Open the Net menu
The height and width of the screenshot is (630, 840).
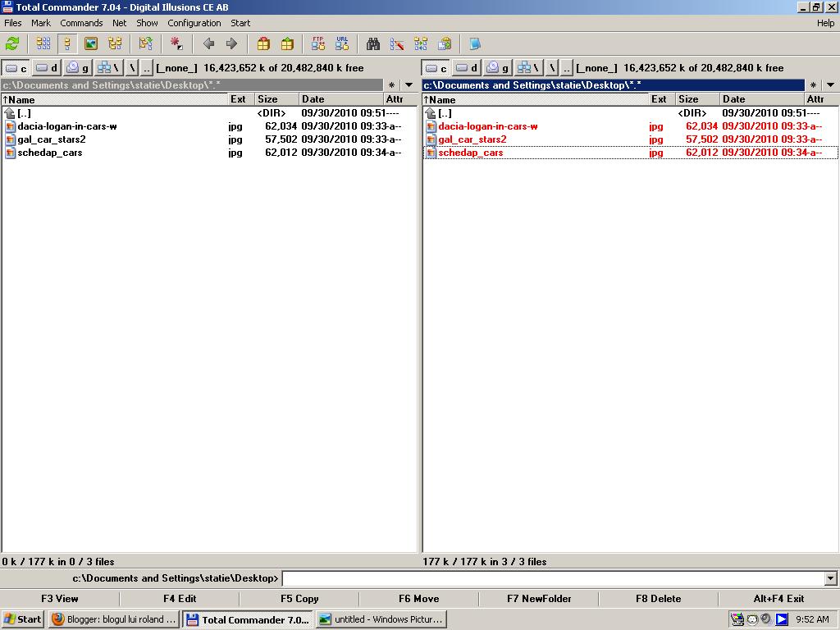coord(120,23)
